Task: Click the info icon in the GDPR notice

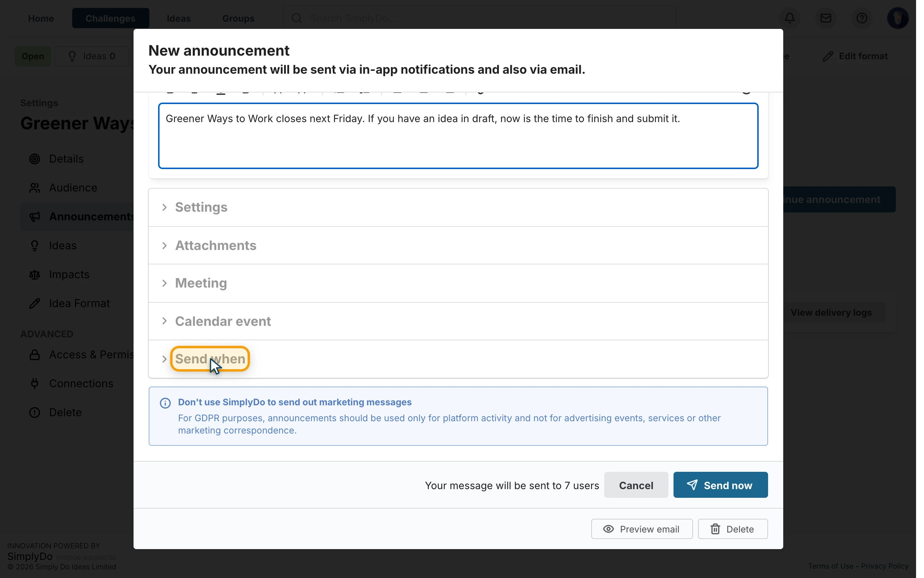Action: point(165,403)
